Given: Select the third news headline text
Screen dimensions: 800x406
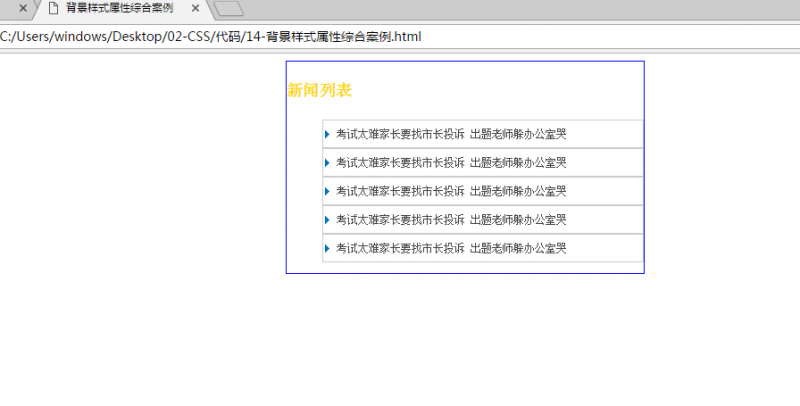Looking at the screenshot, I should point(451,191).
